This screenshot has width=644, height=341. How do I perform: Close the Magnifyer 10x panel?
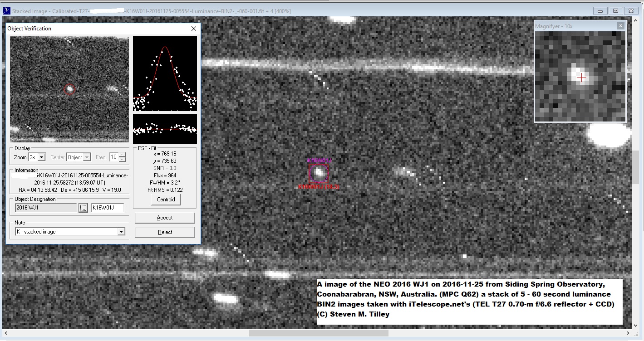[620, 26]
